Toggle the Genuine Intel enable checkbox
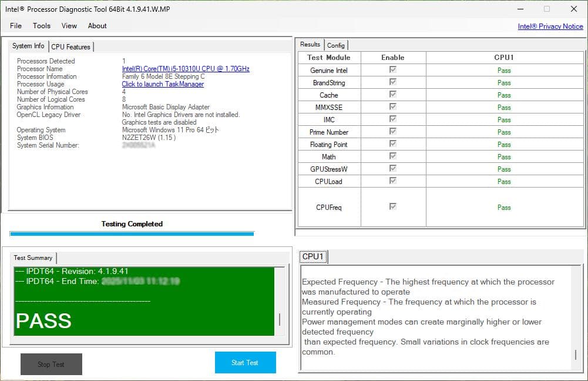The image size is (588, 381). (x=392, y=69)
